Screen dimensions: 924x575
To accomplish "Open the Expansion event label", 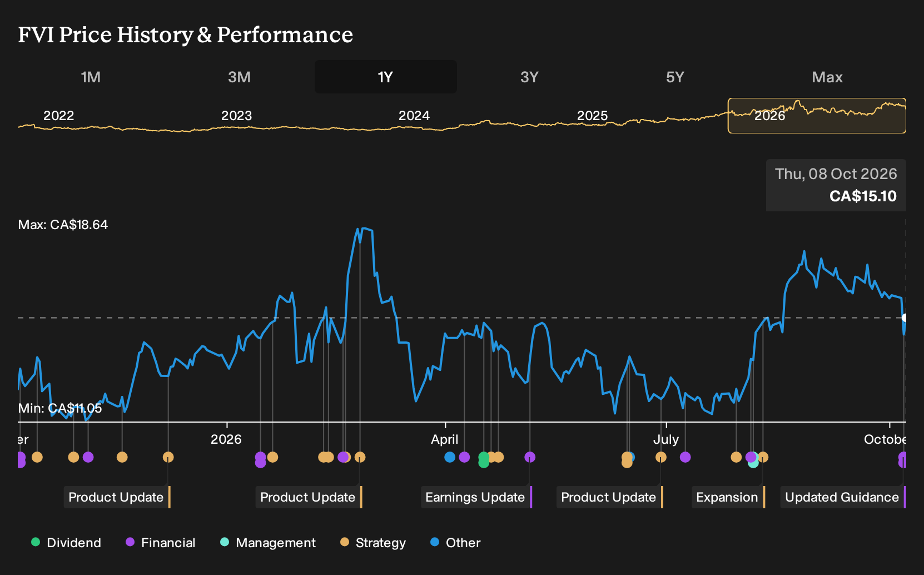I will [728, 497].
